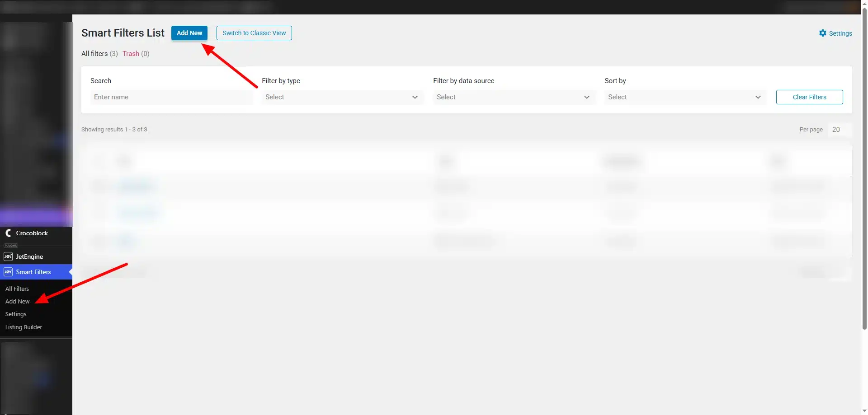Open the Sort by dropdown
Viewport: 868px width, 415px height.
pyautogui.click(x=685, y=97)
